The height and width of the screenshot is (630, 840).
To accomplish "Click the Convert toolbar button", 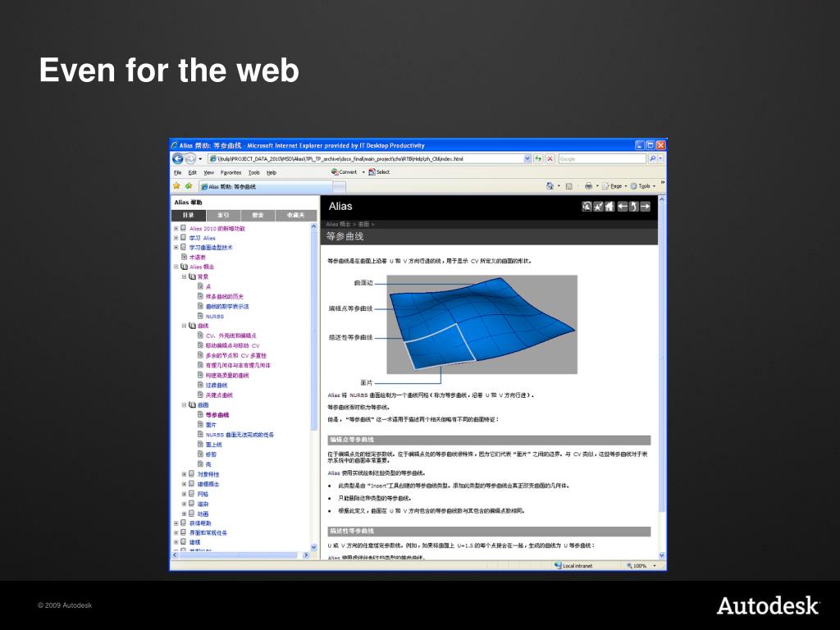I will pos(344,172).
